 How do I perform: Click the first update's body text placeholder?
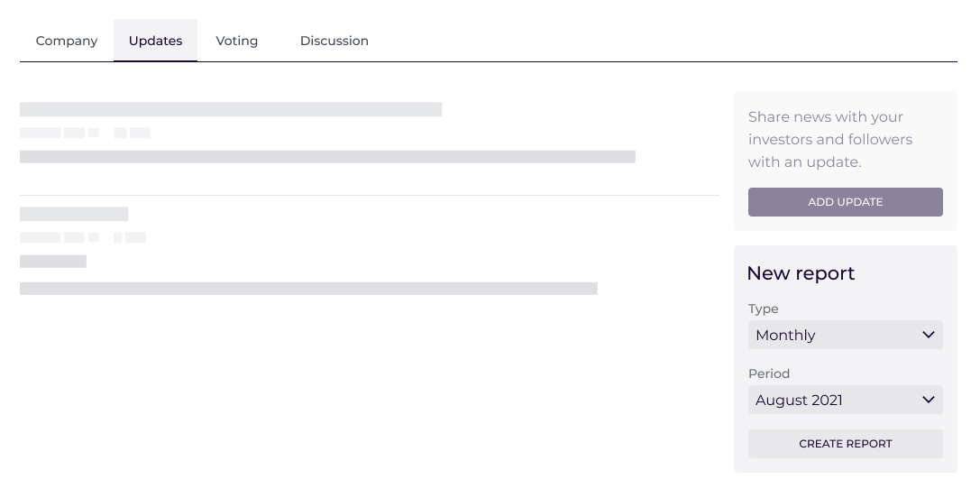pyautogui.click(x=327, y=157)
